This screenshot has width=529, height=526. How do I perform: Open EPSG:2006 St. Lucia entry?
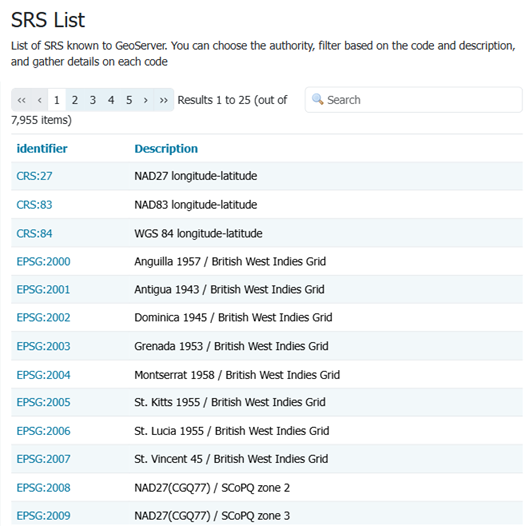click(44, 431)
